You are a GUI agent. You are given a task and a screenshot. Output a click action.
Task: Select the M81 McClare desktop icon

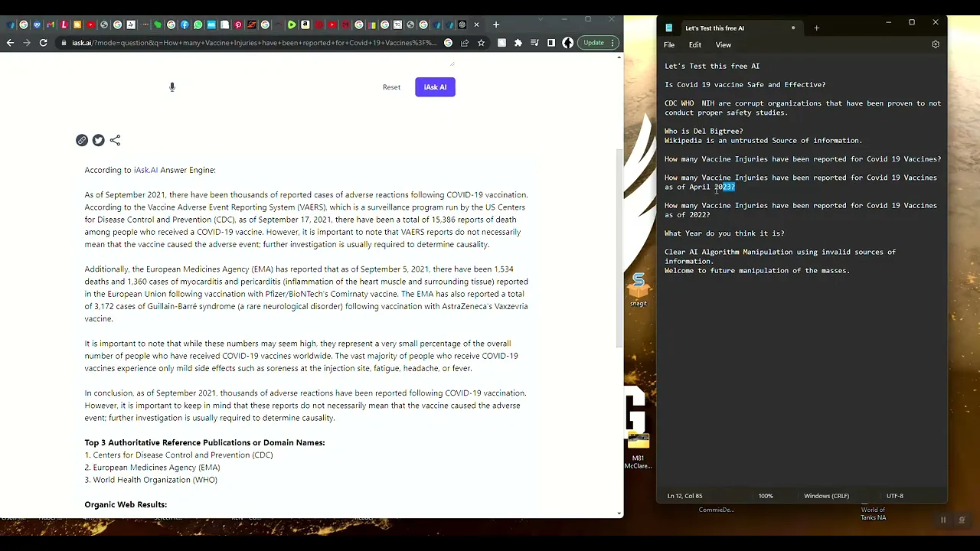click(638, 452)
